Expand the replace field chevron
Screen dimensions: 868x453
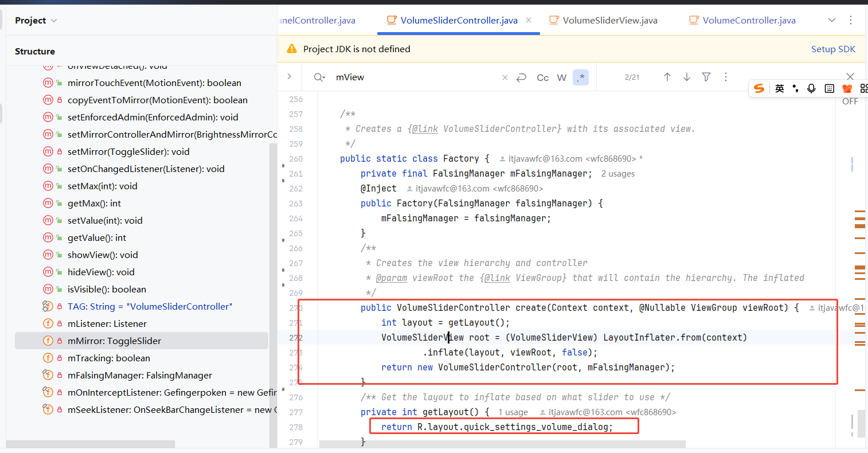point(290,76)
